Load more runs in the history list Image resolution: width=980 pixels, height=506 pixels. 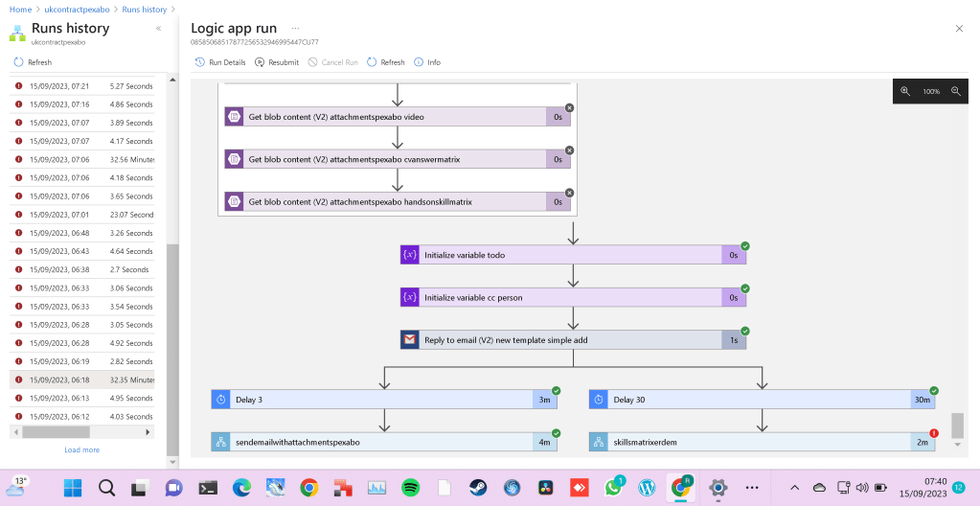[x=81, y=449]
